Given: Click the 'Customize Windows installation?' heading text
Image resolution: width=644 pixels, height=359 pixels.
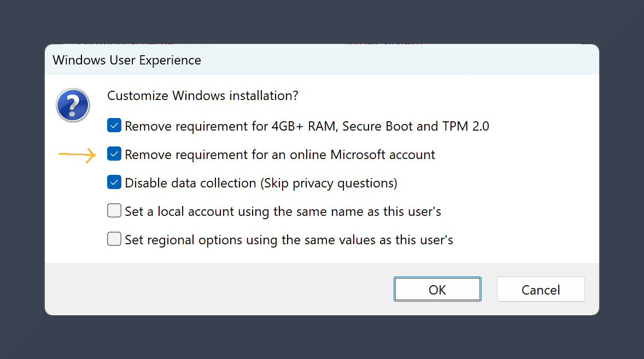Looking at the screenshot, I should coord(202,96).
